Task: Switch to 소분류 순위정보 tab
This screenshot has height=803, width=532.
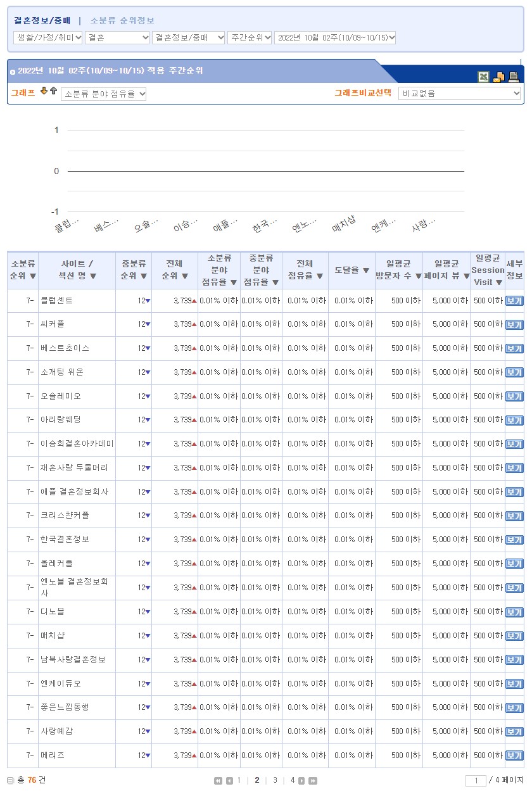Action: tap(122, 21)
